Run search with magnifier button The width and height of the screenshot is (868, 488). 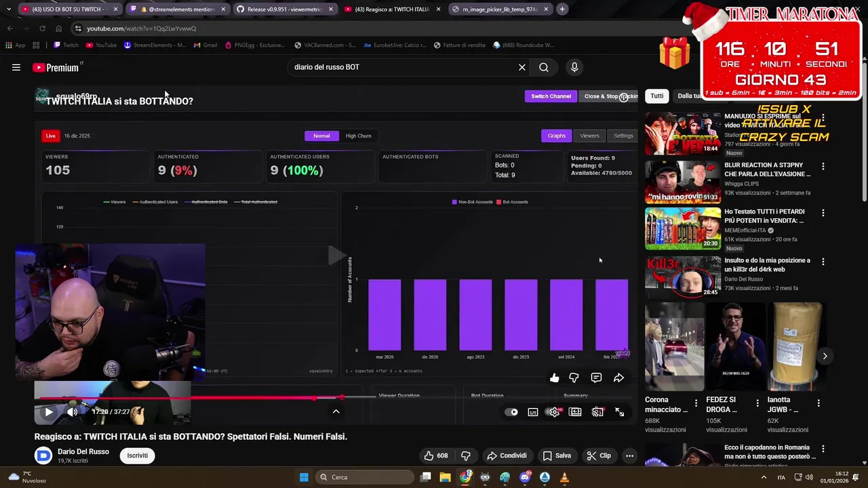coord(544,67)
